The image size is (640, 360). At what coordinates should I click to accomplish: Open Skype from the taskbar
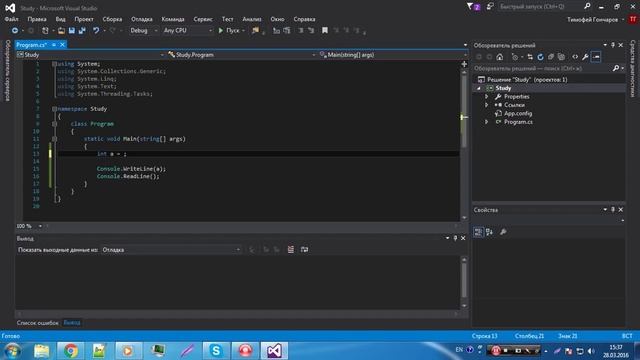point(216,351)
